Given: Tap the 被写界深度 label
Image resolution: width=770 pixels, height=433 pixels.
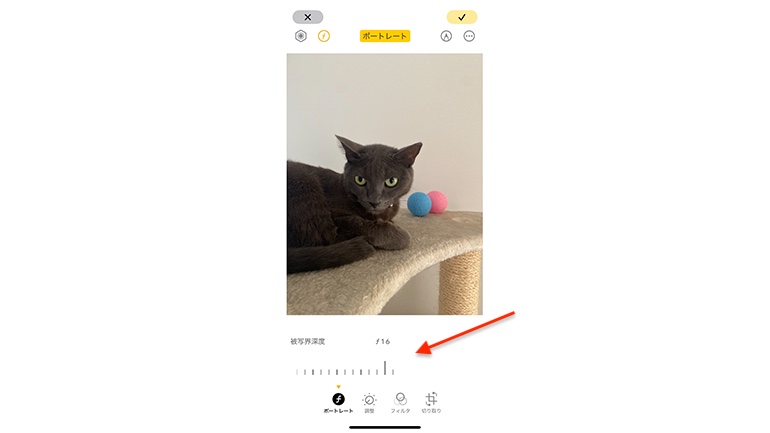Looking at the screenshot, I should pos(307,341).
